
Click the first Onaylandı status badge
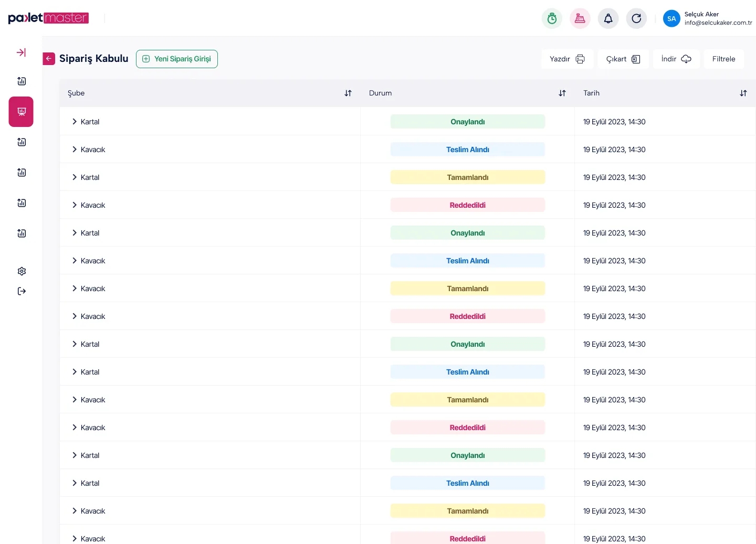[x=468, y=122]
